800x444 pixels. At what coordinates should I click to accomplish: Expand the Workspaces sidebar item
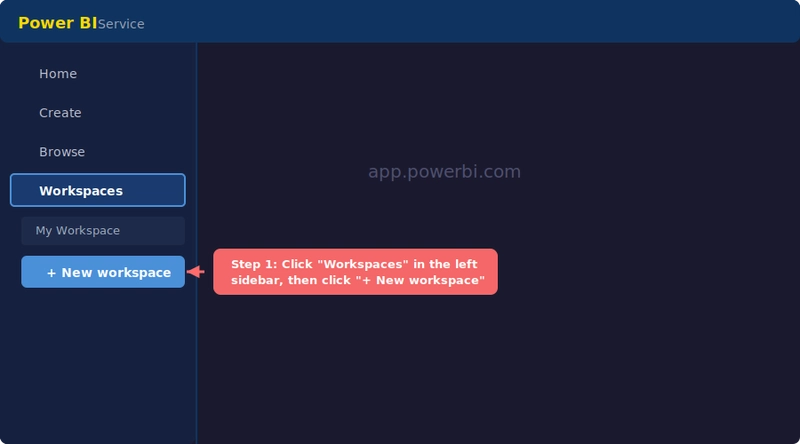(97, 190)
